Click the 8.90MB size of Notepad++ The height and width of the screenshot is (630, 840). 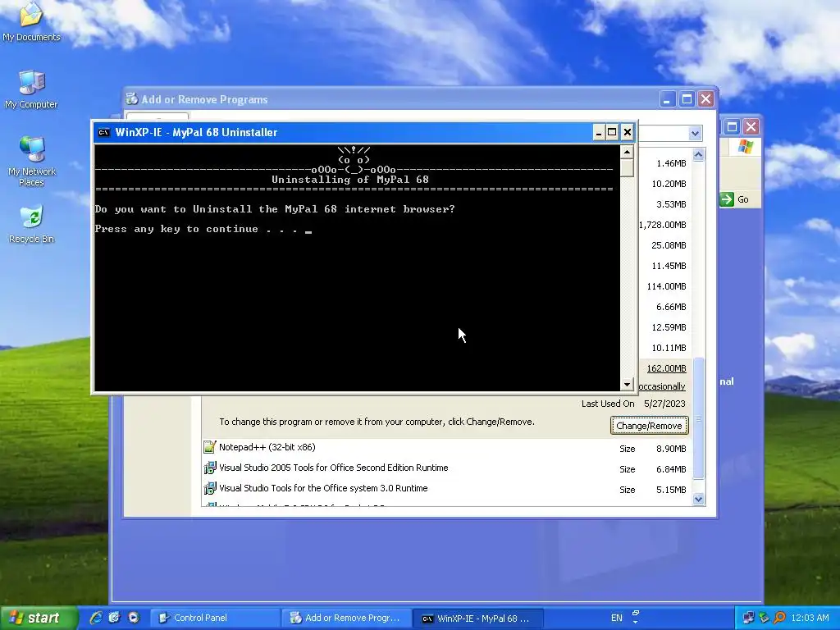(x=671, y=449)
